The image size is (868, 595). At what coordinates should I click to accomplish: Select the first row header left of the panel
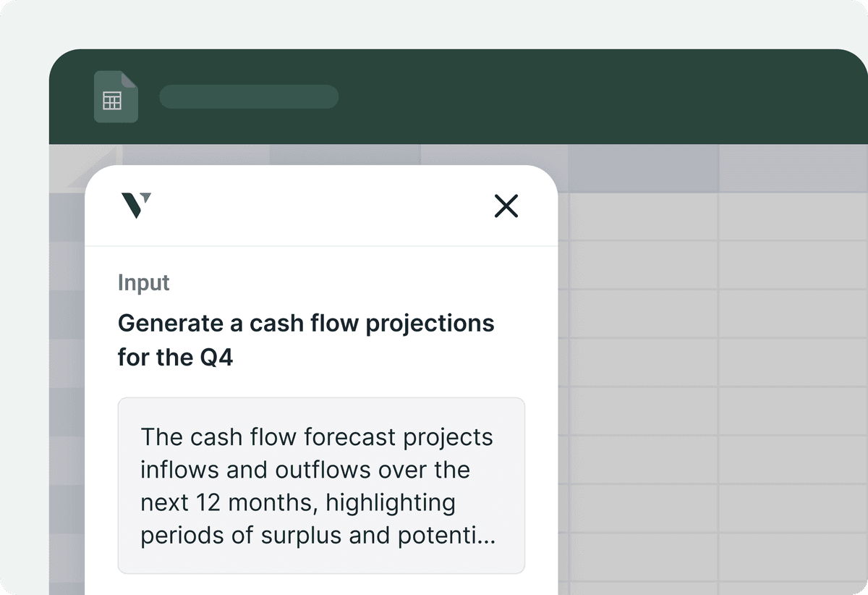pyautogui.click(x=67, y=217)
